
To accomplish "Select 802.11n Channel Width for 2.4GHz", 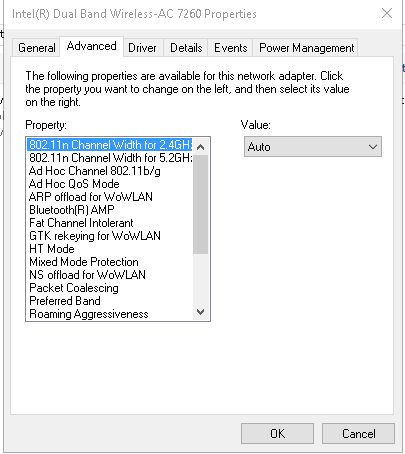I will (110, 145).
